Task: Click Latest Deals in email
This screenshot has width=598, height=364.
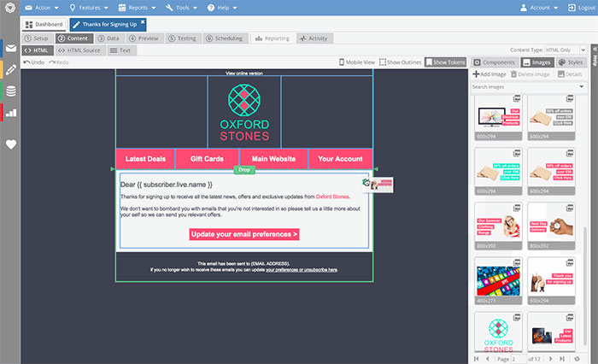Action: click(145, 159)
